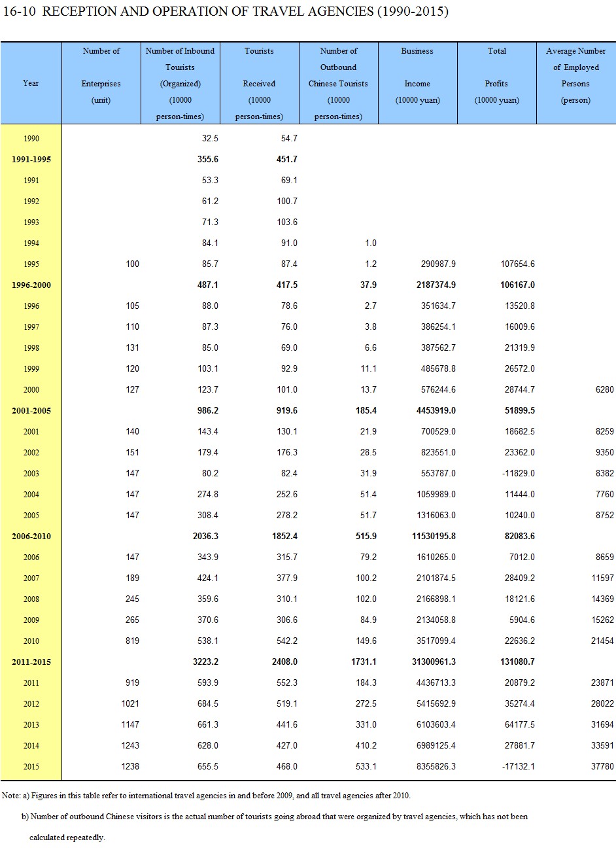The image size is (616, 848).
Task: Select enterprises value '819' for 2010
Action: click(x=133, y=641)
